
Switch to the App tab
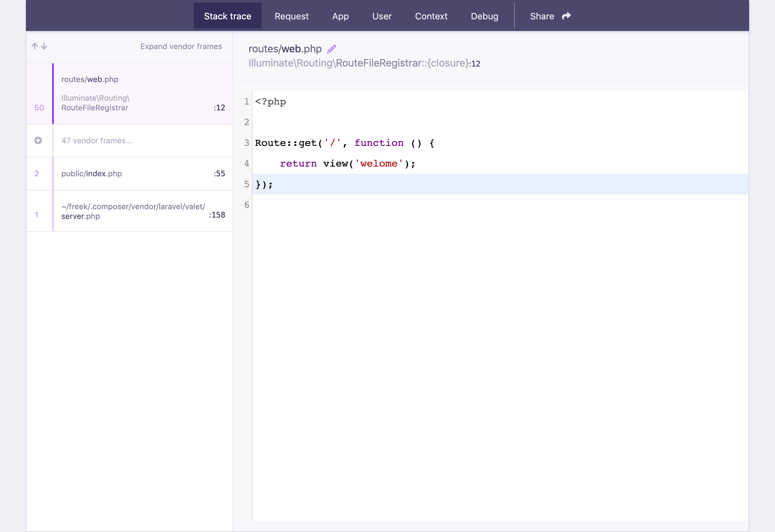(x=340, y=16)
